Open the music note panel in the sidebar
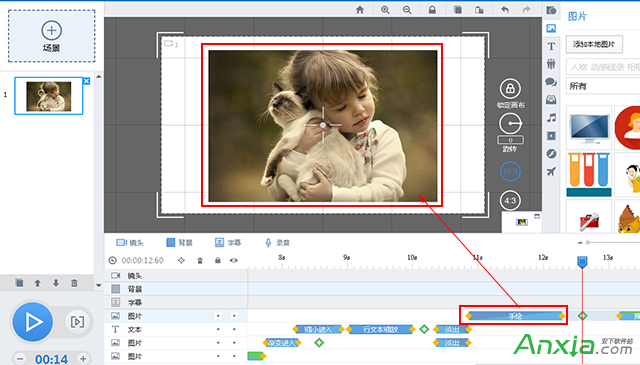Screen dimensions: 640x365 click(551, 118)
